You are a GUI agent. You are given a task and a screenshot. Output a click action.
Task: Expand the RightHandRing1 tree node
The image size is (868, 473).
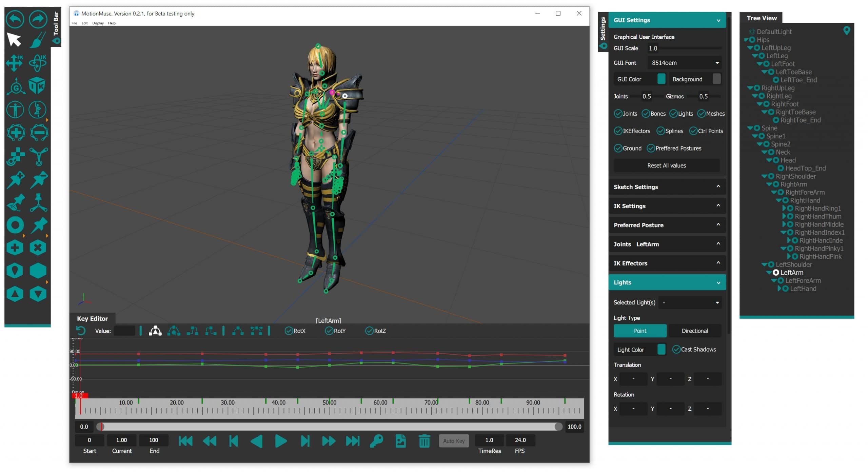point(784,208)
